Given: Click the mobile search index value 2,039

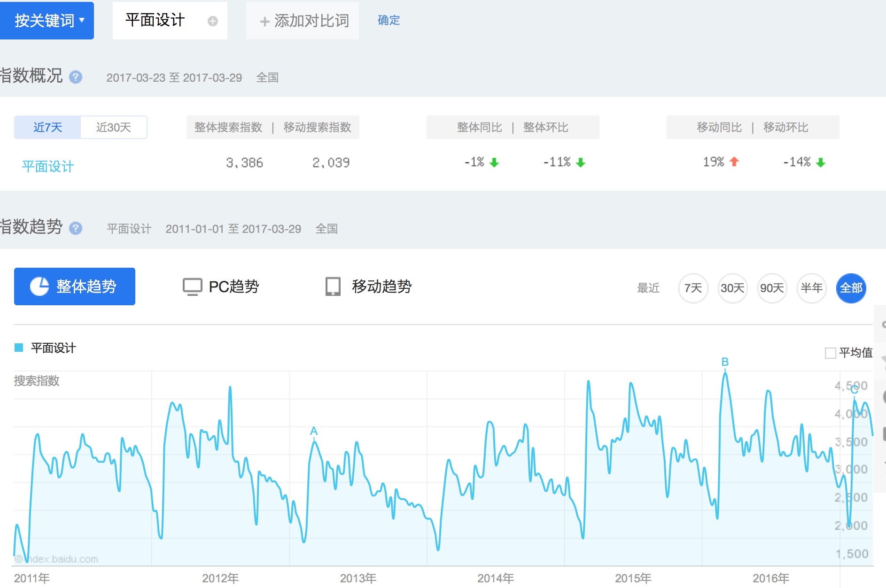Looking at the screenshot, I should (331, 162).
